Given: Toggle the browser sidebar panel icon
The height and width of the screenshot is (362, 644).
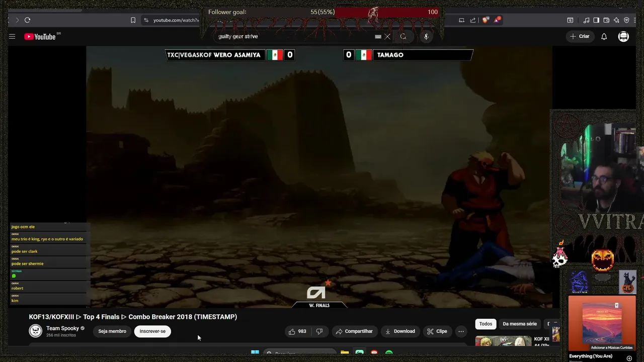Looking at the screenshot, I should (x=596, y=20).
